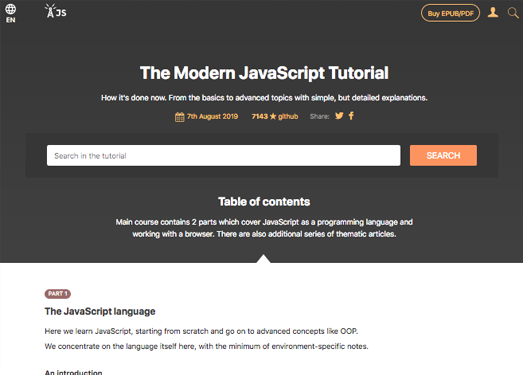Click the 'Table of contents' heading
Image resolution: width=523 pixels, height=375 pixels.
264,202
